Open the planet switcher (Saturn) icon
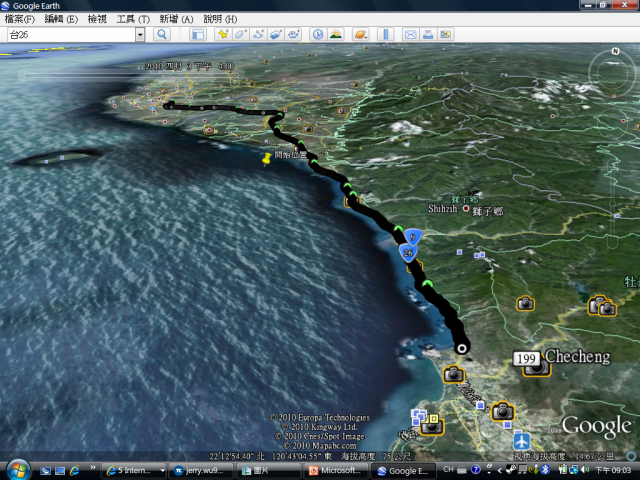 coord(360,35)
